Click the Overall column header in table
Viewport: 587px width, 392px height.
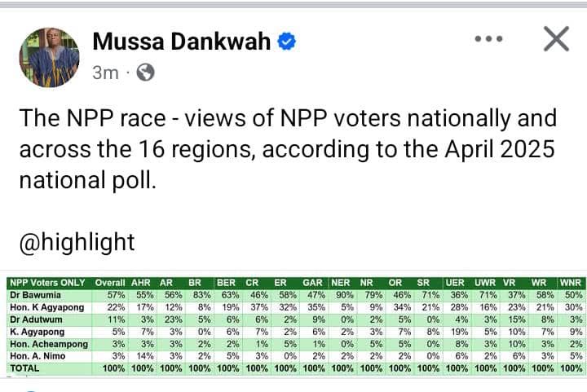110,283
